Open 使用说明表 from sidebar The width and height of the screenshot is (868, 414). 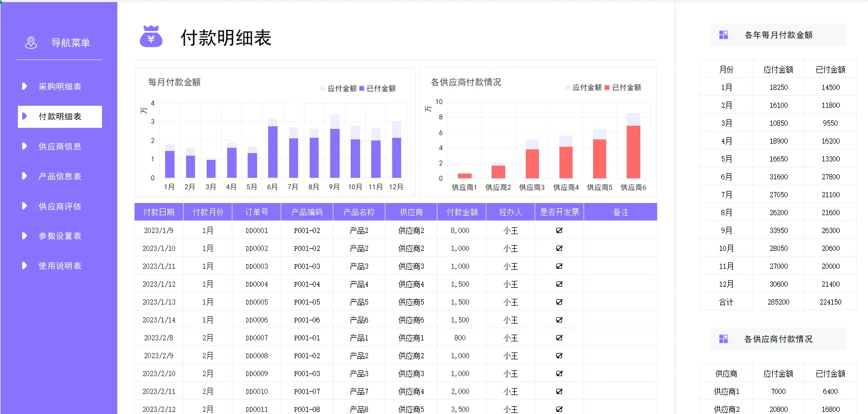click(x=60, y=266)
